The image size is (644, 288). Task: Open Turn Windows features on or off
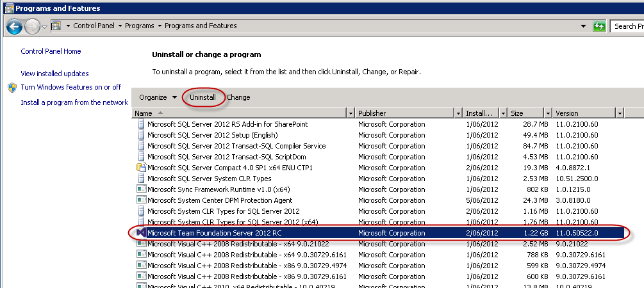pyautogui.click(x=71, y=87)
